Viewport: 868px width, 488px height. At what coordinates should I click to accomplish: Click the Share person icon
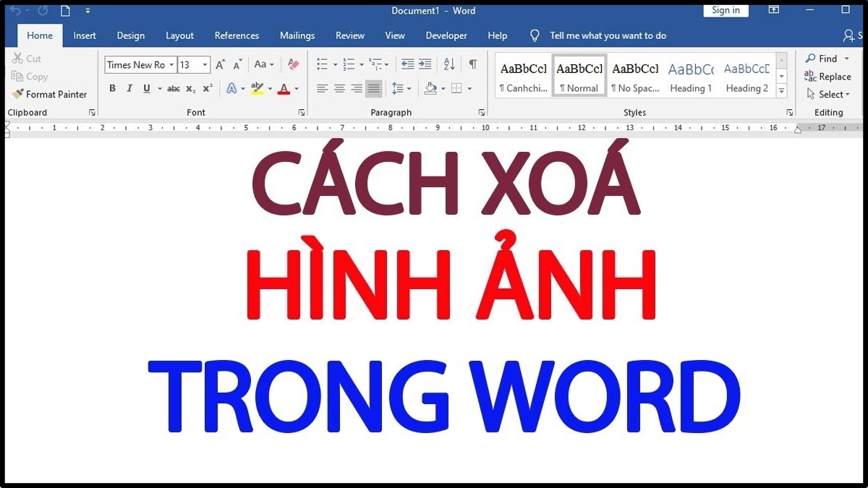pyautogui.click(x=848, y=35)
